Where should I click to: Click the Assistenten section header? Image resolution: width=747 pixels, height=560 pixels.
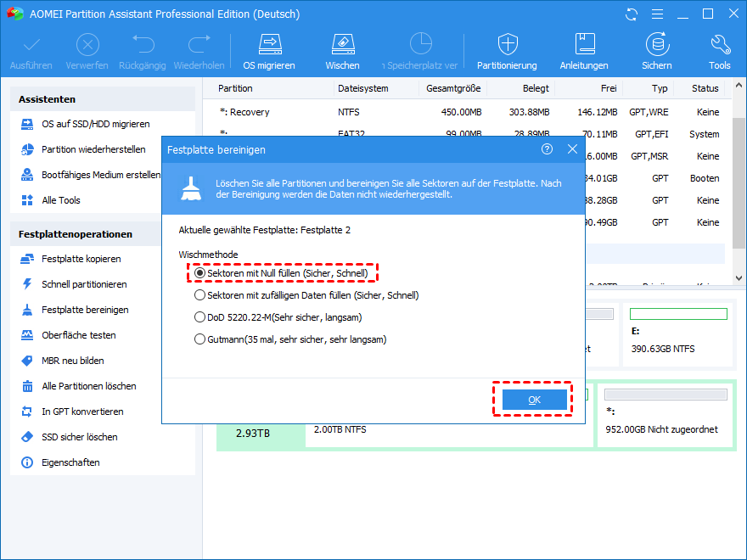click(103, 99)
